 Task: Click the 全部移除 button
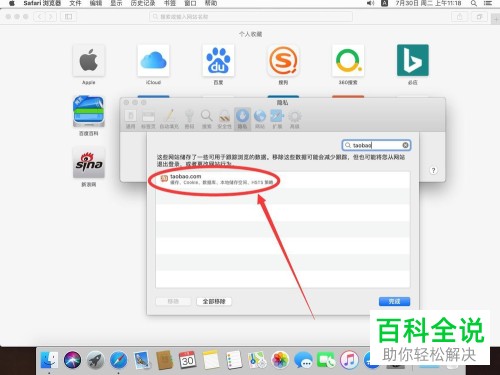[x=214, y=301]
